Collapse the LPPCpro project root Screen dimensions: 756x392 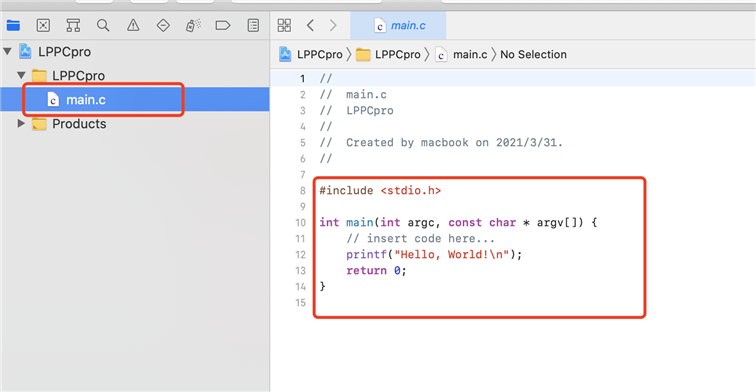pos(7,51)
